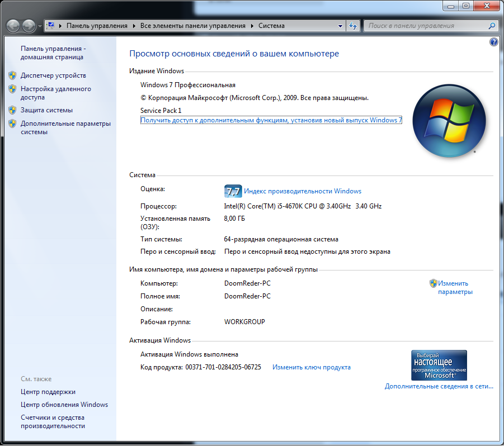Minimize the System window
The width and height of the screenshot is (504, 446).
pos(451,6)
